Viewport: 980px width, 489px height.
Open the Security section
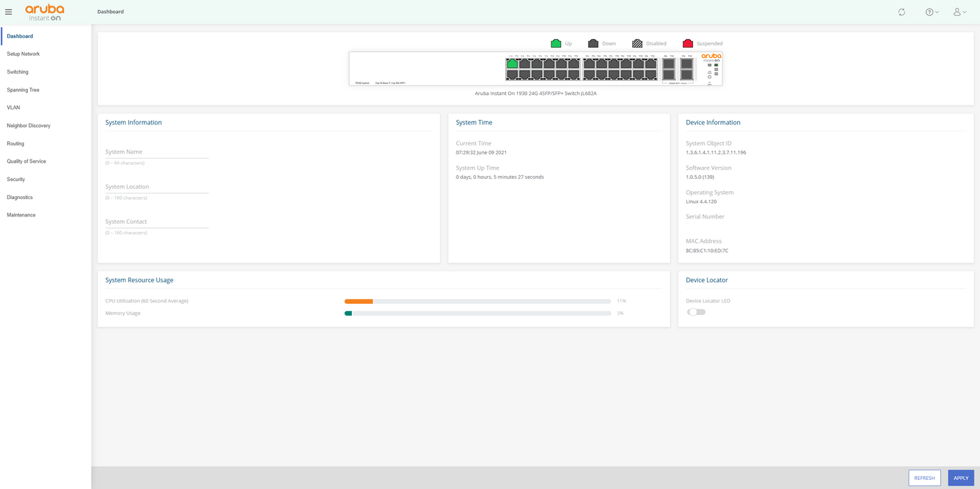[16, 180]
